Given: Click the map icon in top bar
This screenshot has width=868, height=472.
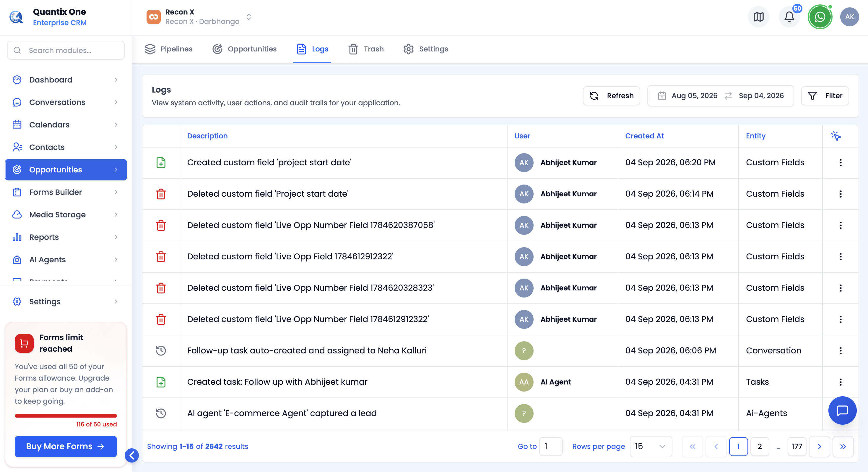Looking at the screenshot, I should pos(758,17).
